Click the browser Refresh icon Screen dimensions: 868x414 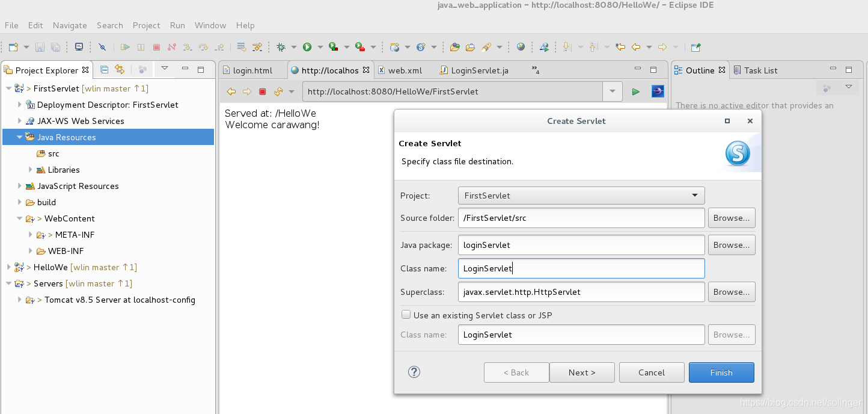click(278, 91)
